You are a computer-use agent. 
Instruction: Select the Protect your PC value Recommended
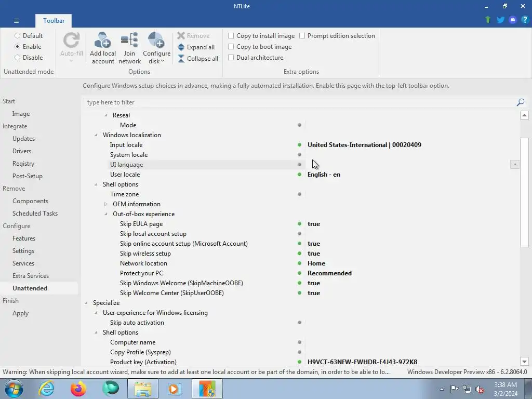coord(329,273)
